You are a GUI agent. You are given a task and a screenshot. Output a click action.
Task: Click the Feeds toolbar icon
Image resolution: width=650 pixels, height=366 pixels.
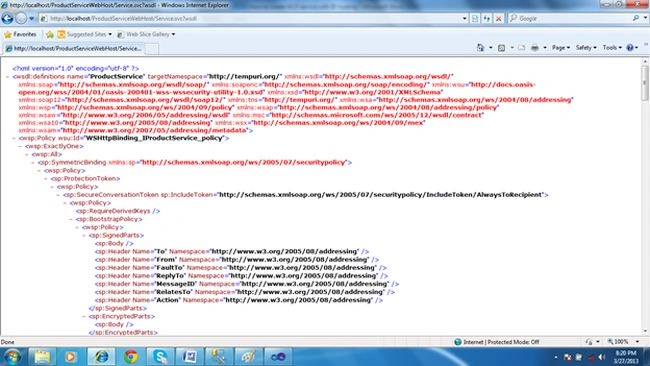click(501, 48)
